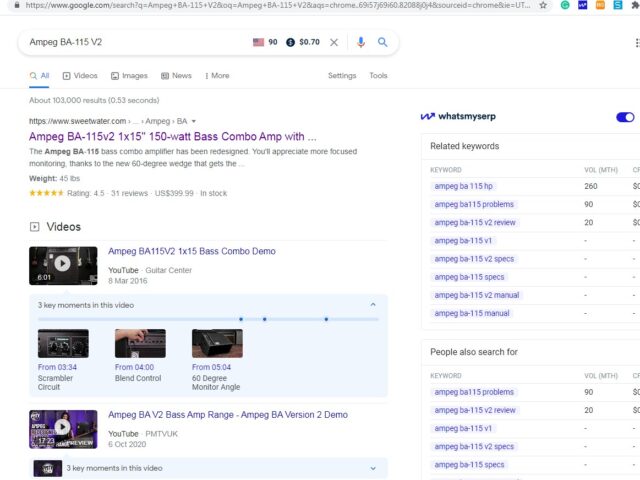Collapse key moments for the Guitar Center video
This screenshot has width=640, height=480.
(373, 304)
